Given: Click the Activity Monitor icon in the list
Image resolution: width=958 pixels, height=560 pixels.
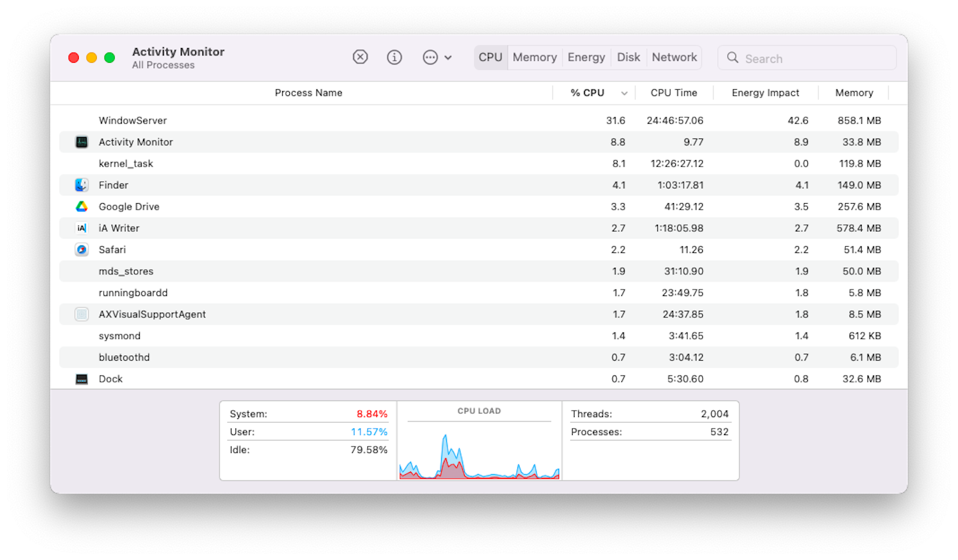Looking at the screenshot, I should 81,142.
